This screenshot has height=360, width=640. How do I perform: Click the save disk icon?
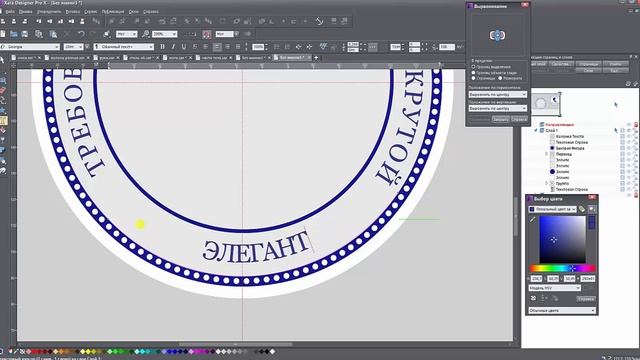(24, 34)
